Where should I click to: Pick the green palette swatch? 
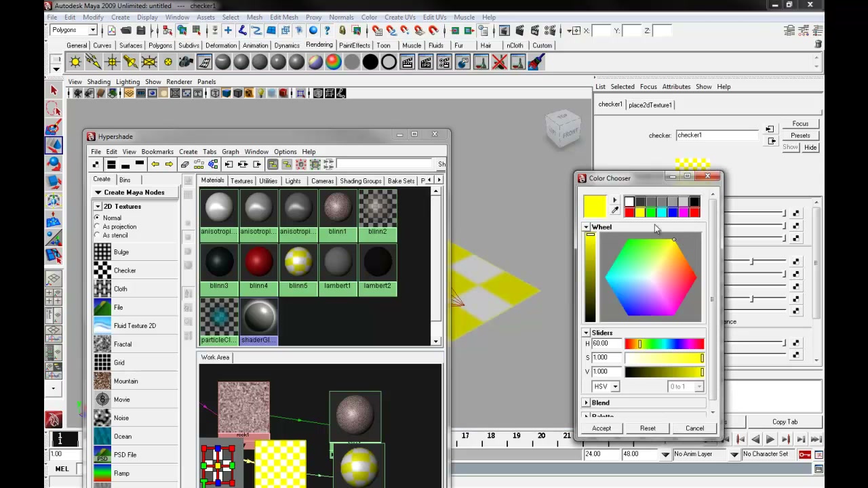pyautogui.click(x=651, y=213)
